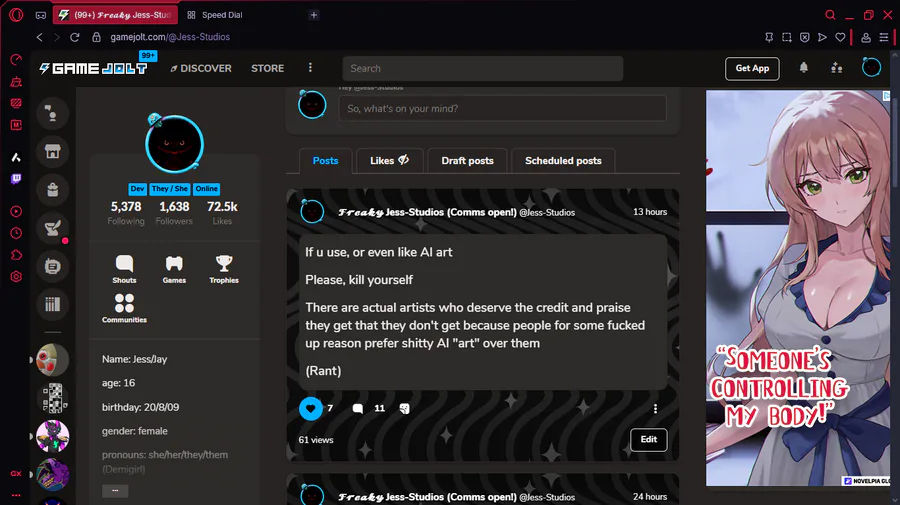
Task: View profile Trophies
Action: (x=224, y=269)
